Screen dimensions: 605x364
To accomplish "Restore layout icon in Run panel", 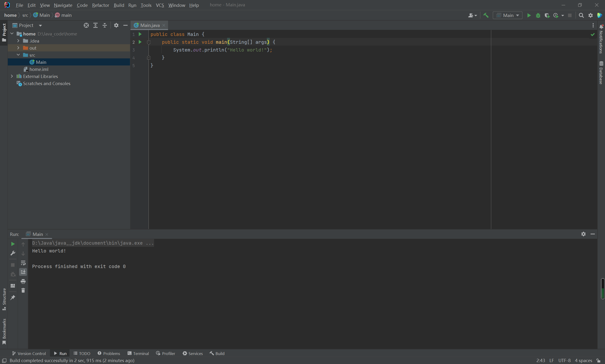I will tap(13, 286).
